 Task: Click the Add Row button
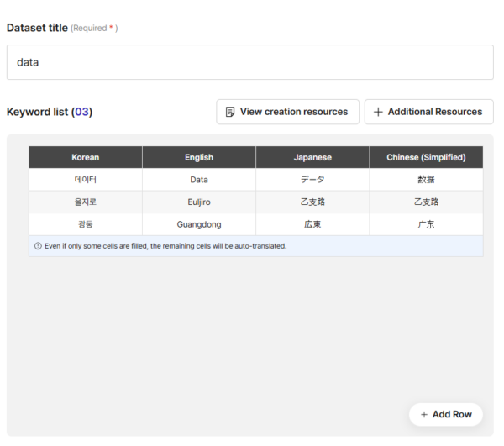(x=446, y=414)
